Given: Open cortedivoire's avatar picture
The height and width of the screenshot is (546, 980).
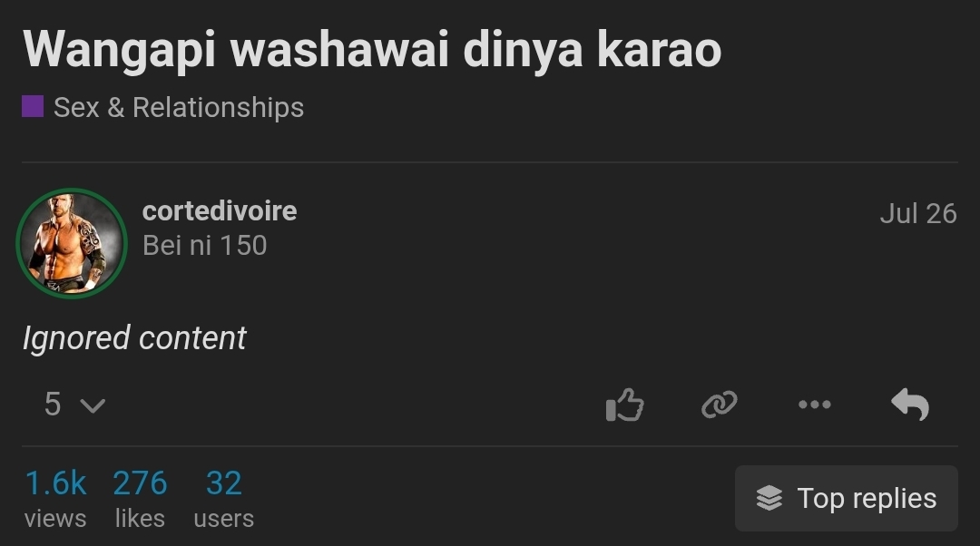Looking at the screenshot, I should [x=72, y=243].
